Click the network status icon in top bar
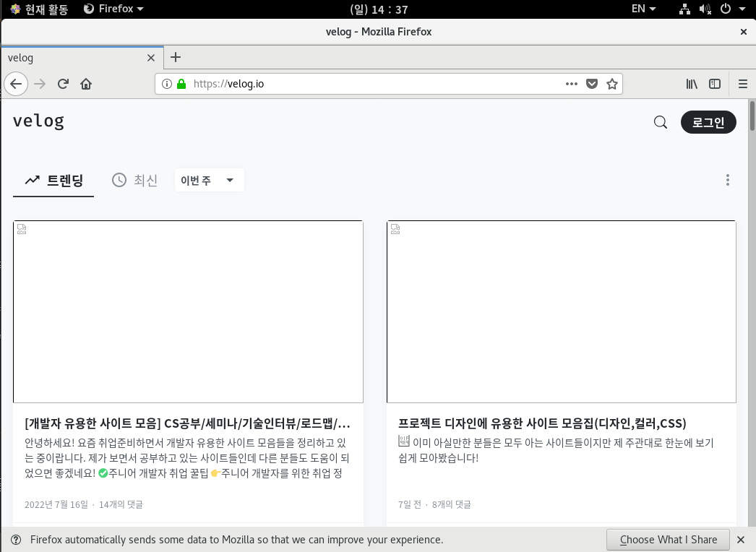 (x=684, y=9)
